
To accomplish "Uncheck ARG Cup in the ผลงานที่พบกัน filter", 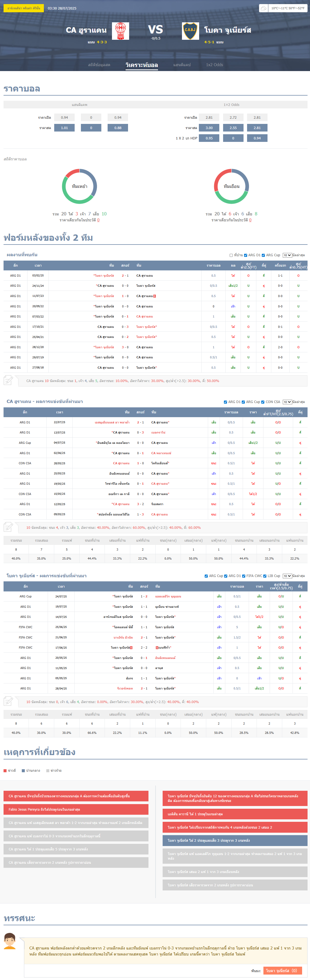I will coord(263,255).
